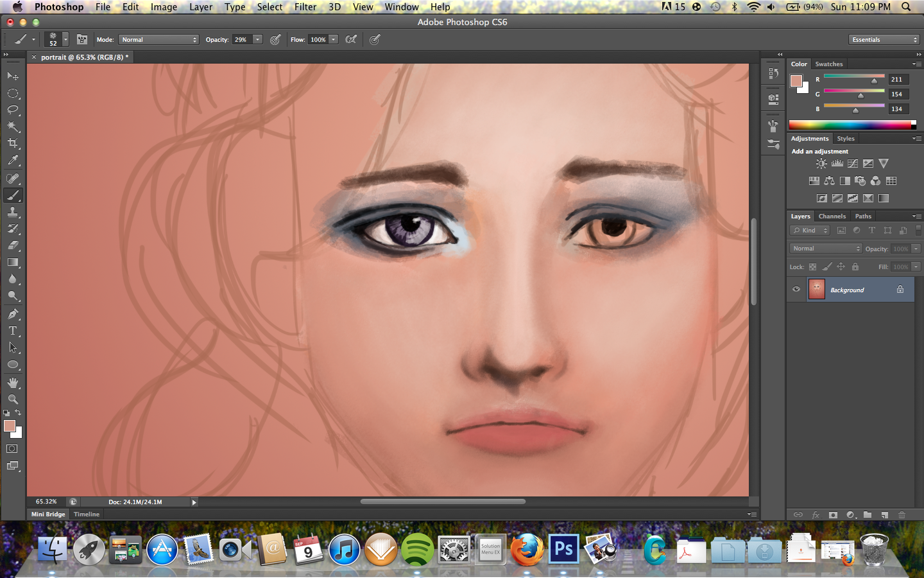
Task: Click the foreground color swatch
Action: [x=9, y=425]
